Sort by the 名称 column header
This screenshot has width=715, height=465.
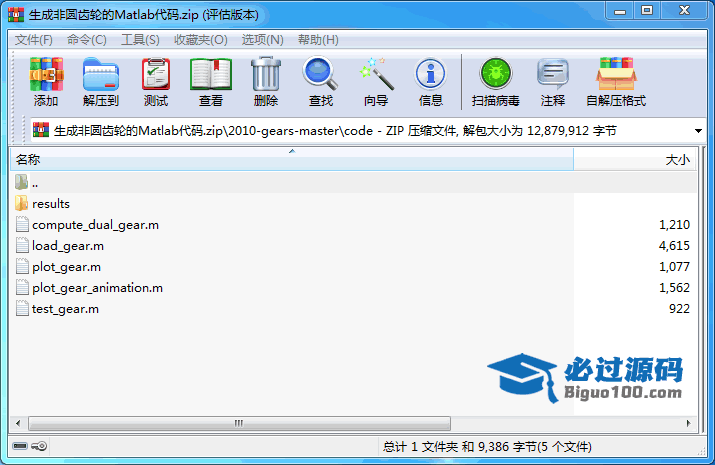(292, 160)
